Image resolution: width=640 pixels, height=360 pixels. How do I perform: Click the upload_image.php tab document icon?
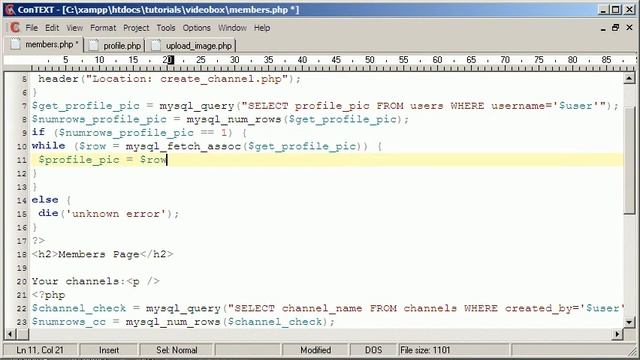tap(156, 45)
